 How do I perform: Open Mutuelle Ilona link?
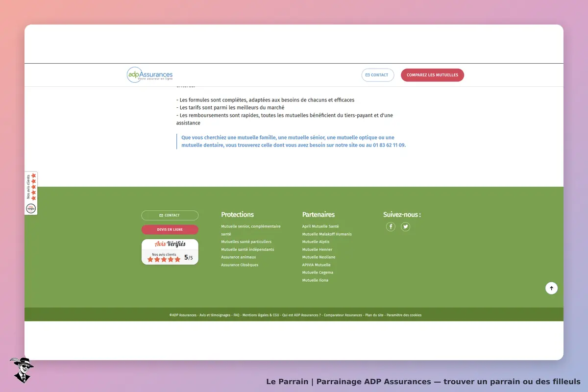(315, 280)
